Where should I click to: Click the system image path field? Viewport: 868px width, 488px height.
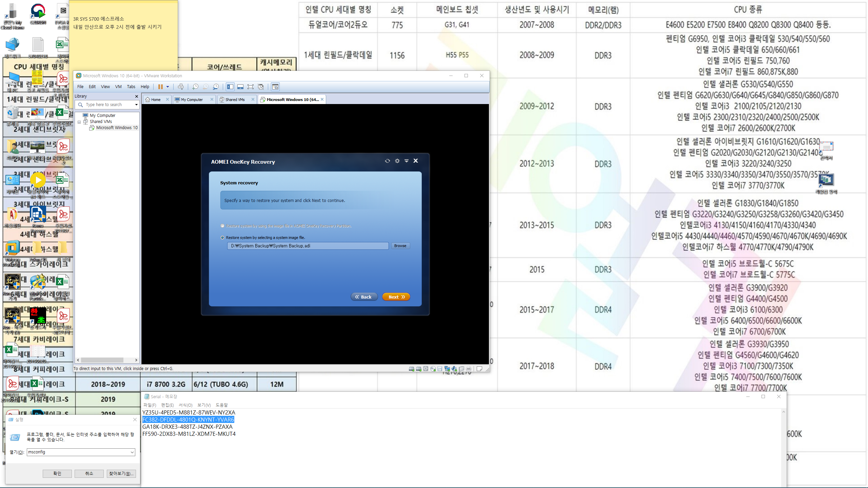(308, 246)
